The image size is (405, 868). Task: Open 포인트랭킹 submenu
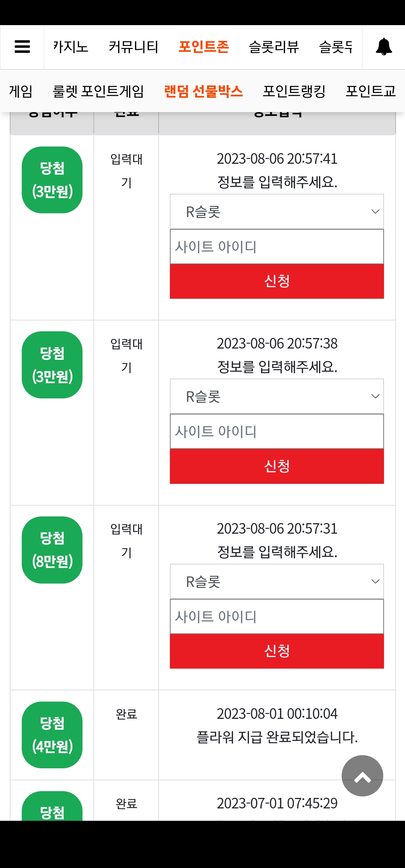[294, 91]
